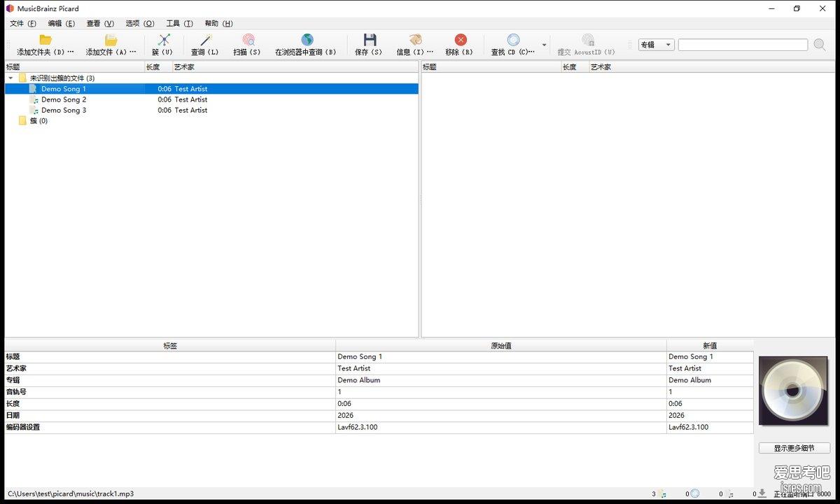This screenshot has width=840, height=504.
Task: Click the 音轨号 row label
Action: point(17,392)
